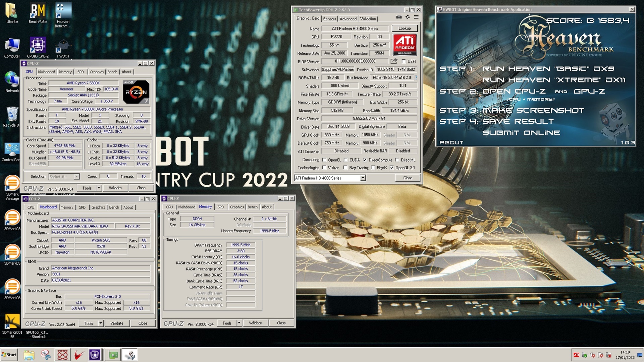Click the Close button in GPU-Z

[408, 178]
